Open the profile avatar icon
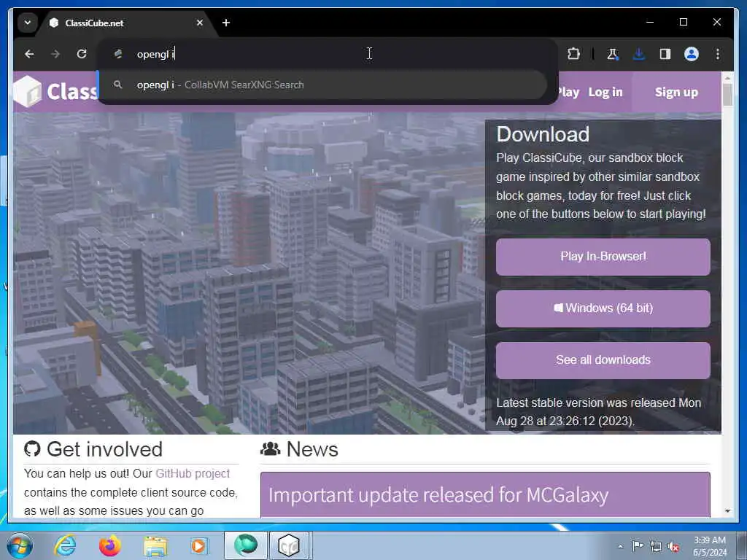747x560 pixels. (692, 54)
